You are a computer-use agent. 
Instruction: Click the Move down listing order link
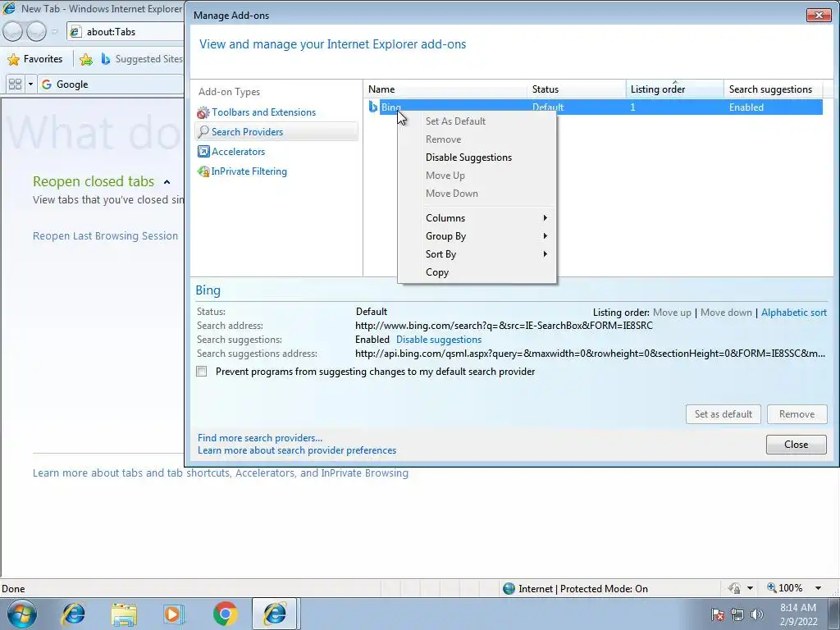pos(726,313)
